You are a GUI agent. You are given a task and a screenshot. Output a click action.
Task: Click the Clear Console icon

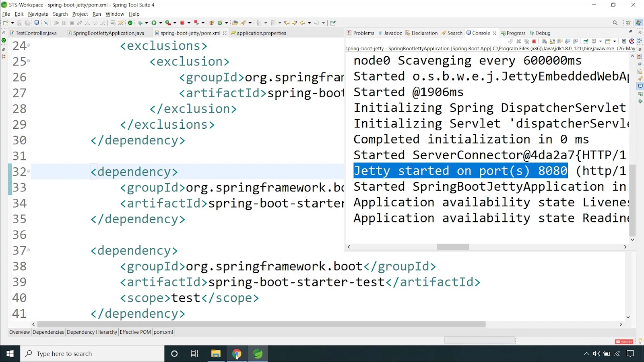[544, 41]
